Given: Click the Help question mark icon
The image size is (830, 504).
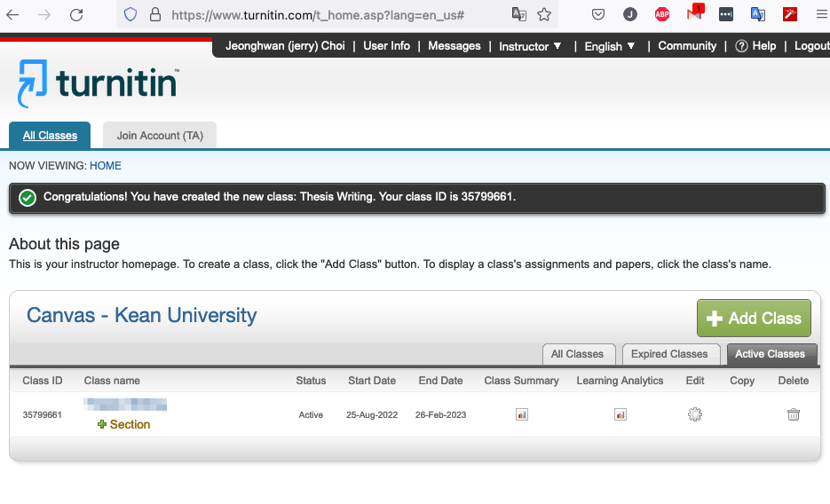Looking at the screenshot, I should [741, 46].
